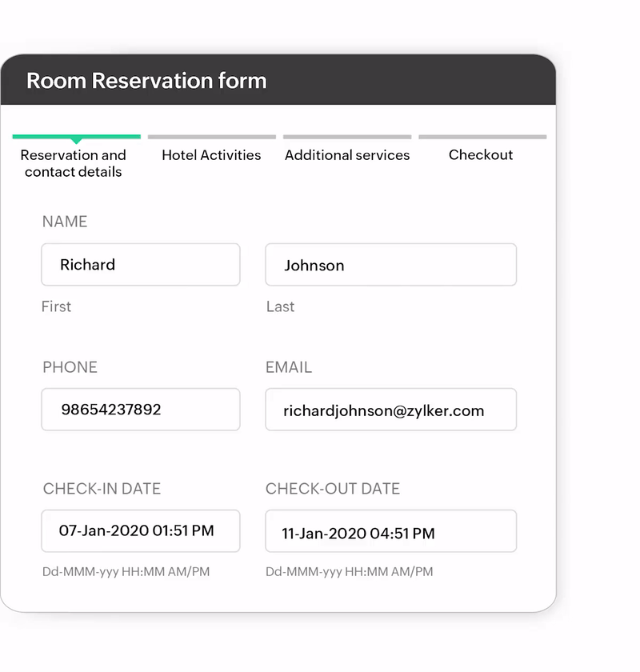Open the Hotel Activities tab

click(x=211, y=155)
